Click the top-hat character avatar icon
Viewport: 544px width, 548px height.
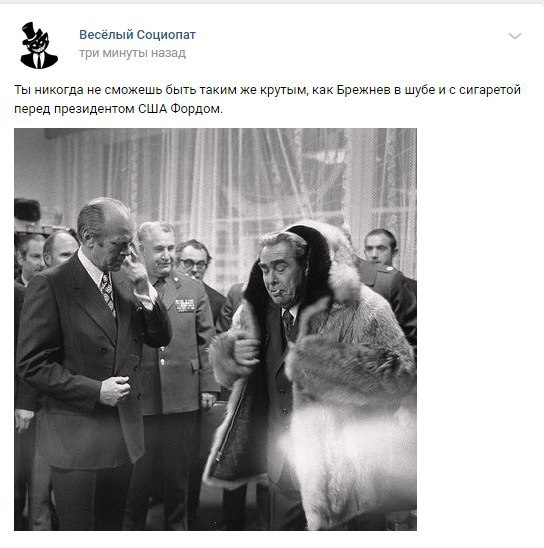pyautogui.click(x=39, y=45)
